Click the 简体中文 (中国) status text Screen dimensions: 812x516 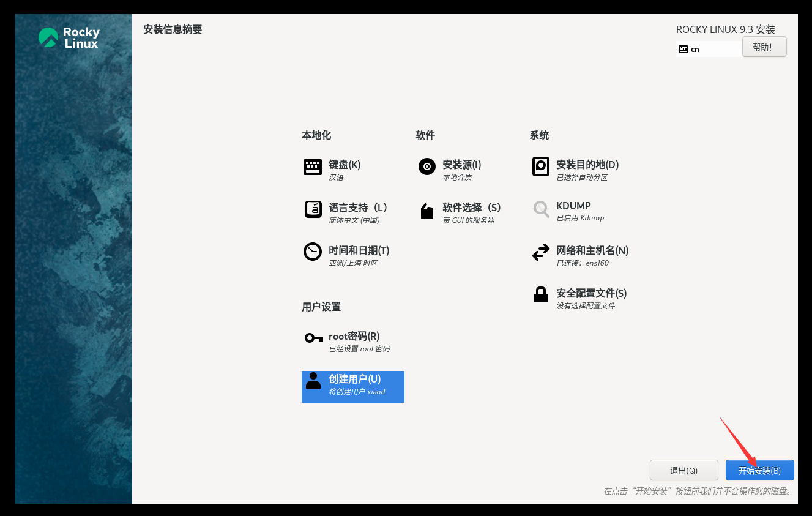pyautogui.click(x=354, y=220)
